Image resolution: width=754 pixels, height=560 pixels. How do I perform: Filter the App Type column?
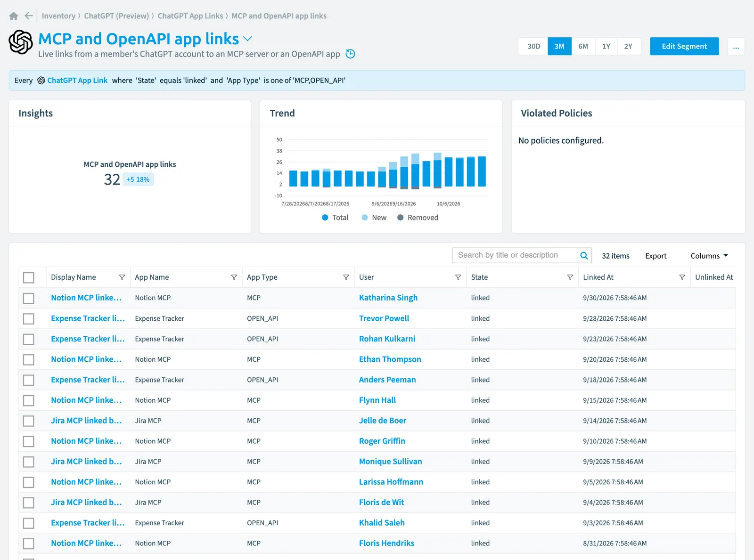click(346, 277)
